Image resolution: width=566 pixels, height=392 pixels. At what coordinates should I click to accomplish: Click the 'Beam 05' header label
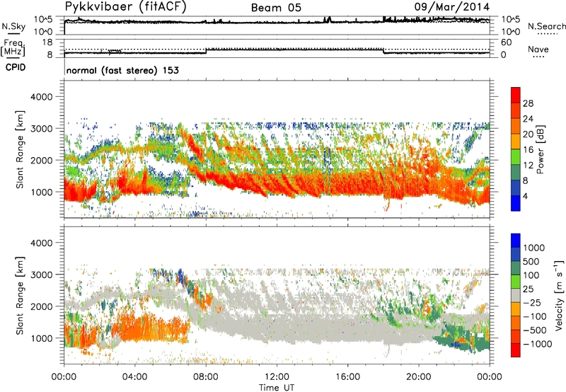click(x=276, y=8)
